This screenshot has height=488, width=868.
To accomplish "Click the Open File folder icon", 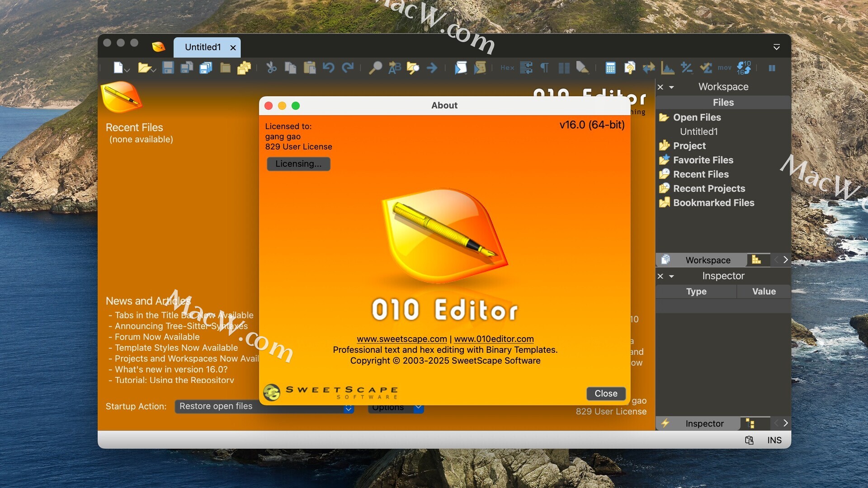I will point(144,68).
